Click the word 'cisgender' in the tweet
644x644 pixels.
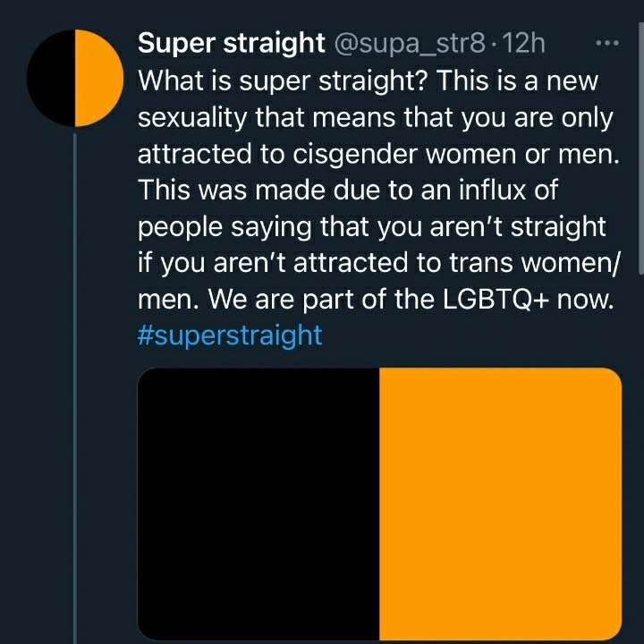click(355, 156)
